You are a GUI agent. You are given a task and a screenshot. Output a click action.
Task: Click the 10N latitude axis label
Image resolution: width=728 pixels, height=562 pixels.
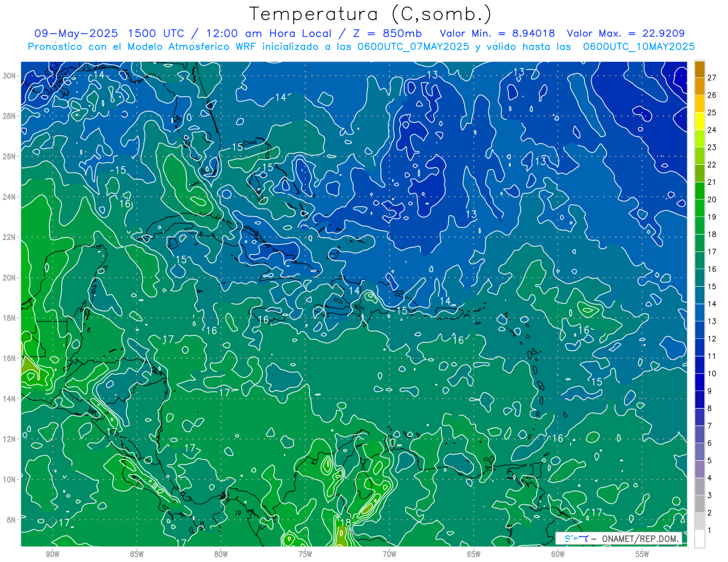tap(10, 480)
